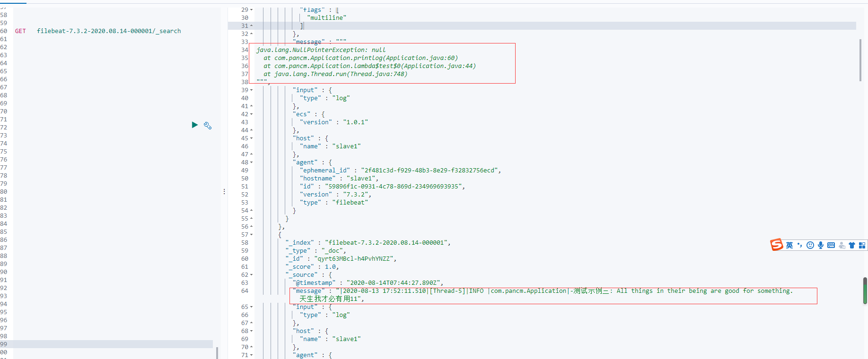This screenshot has height=359, width=868.
Task: Click the "multiline" flag value
Action: click(x=326, y=17)
